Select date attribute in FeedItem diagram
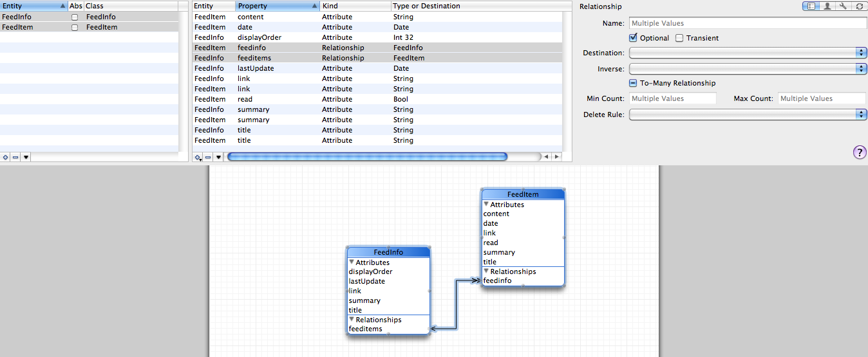Screen dimensions: 868x357 pos(491,223)
